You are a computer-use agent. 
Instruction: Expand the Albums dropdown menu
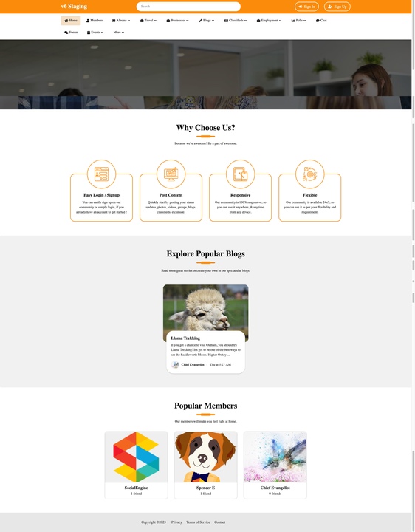pyautogui.click(x=120, y=21)
